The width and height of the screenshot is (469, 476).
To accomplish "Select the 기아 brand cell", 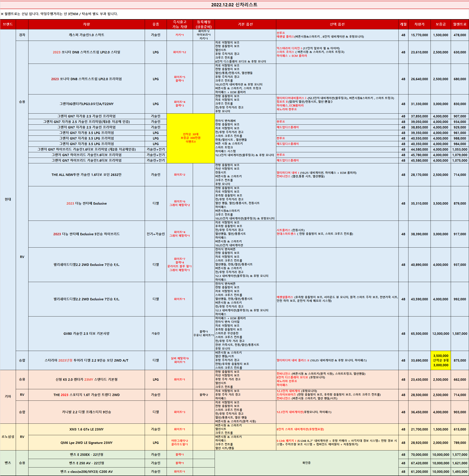I will [x=8, y=396].
